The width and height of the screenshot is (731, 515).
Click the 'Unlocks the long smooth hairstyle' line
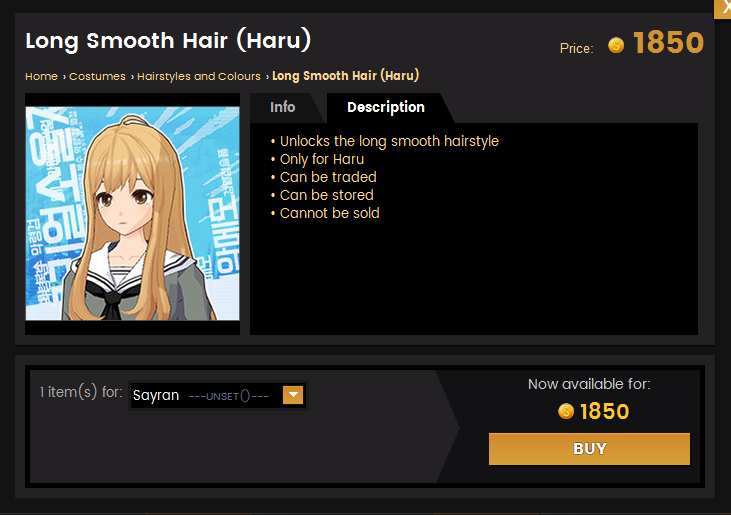[389, 141]
